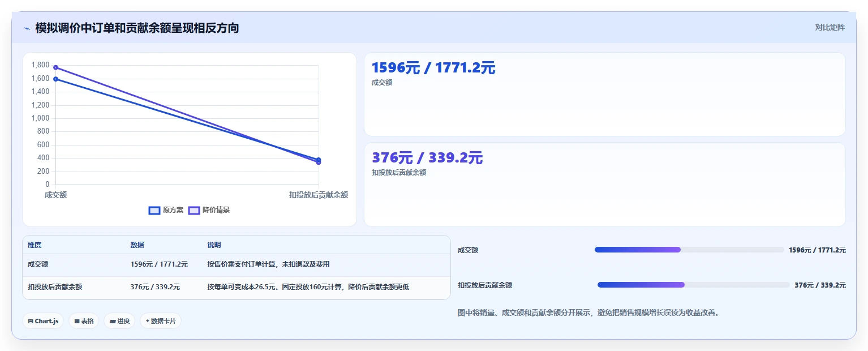Click the description starting 按每单可变成本26.5元
The image size is (868, 351).
[x=308, y=287]
